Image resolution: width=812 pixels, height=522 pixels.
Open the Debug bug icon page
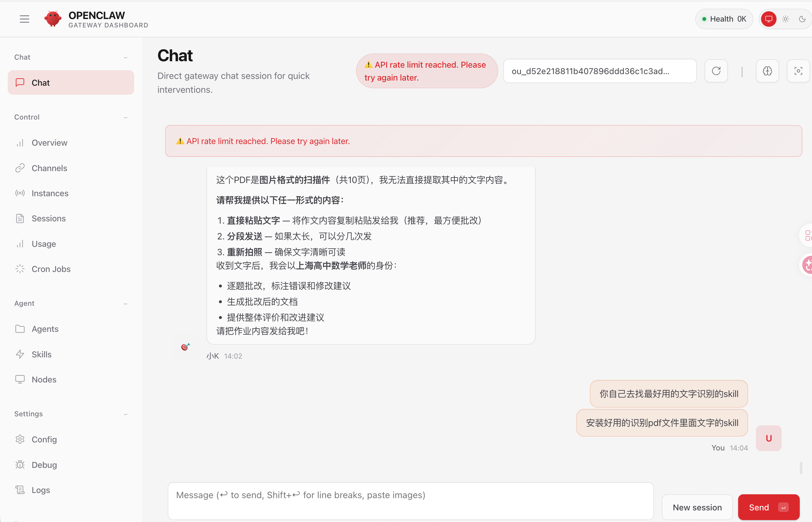(44, 465)
